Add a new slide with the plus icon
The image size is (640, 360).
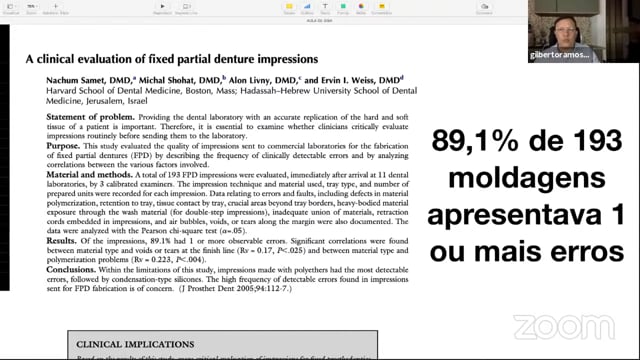[x=56, y=8]
